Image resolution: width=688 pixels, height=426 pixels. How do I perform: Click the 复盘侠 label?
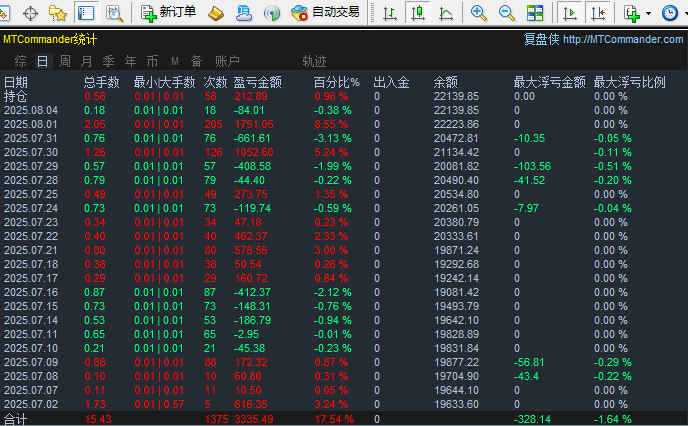click(541, 39)
